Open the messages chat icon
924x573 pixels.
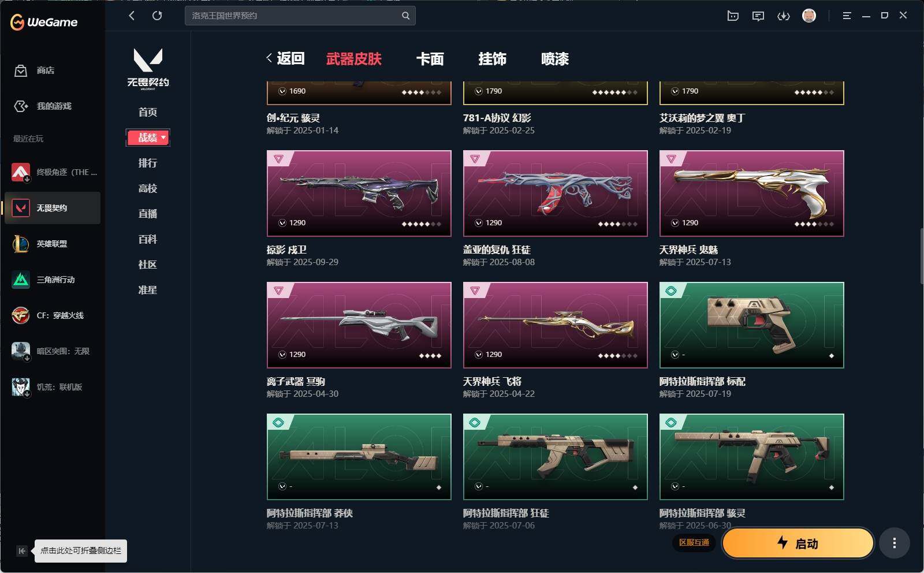coord(758,16)
